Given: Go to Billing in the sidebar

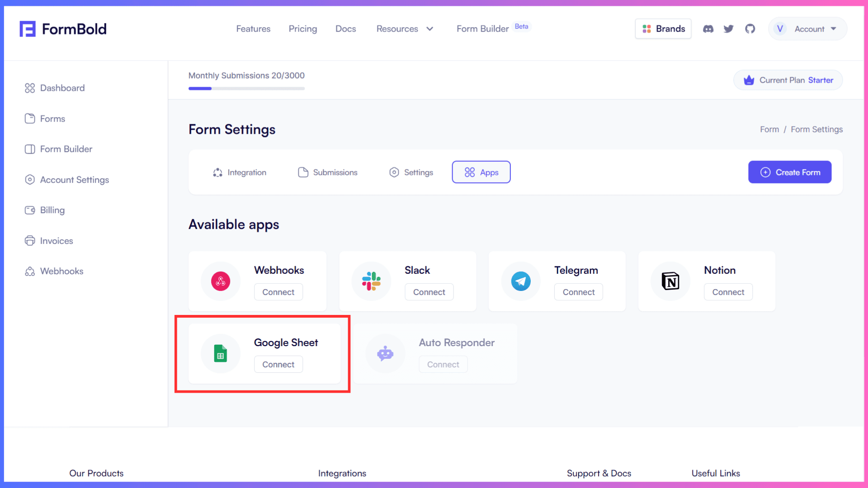Looking at the screenshot, I should pos(52,210).
